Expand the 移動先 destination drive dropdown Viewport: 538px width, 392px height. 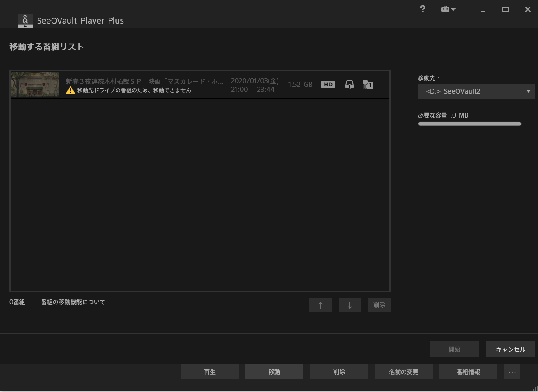(476, 91)
